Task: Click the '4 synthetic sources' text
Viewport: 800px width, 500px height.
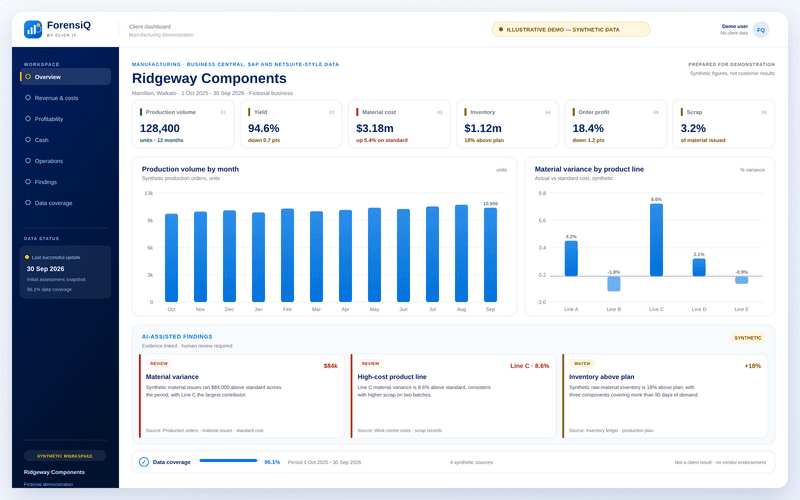Action: click(x=471, y=462)
